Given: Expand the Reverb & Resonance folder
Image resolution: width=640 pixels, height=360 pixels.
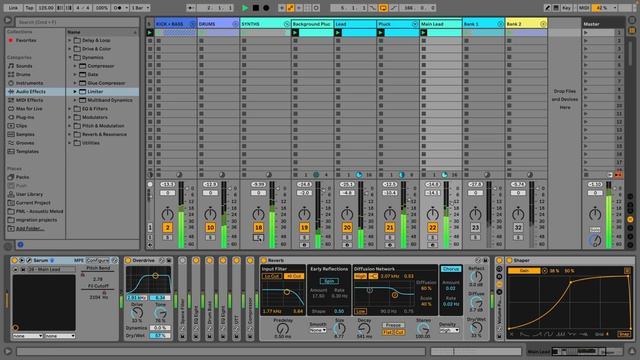Looking at the screenshot, I should pyautogui.click(x=70, y=134).
